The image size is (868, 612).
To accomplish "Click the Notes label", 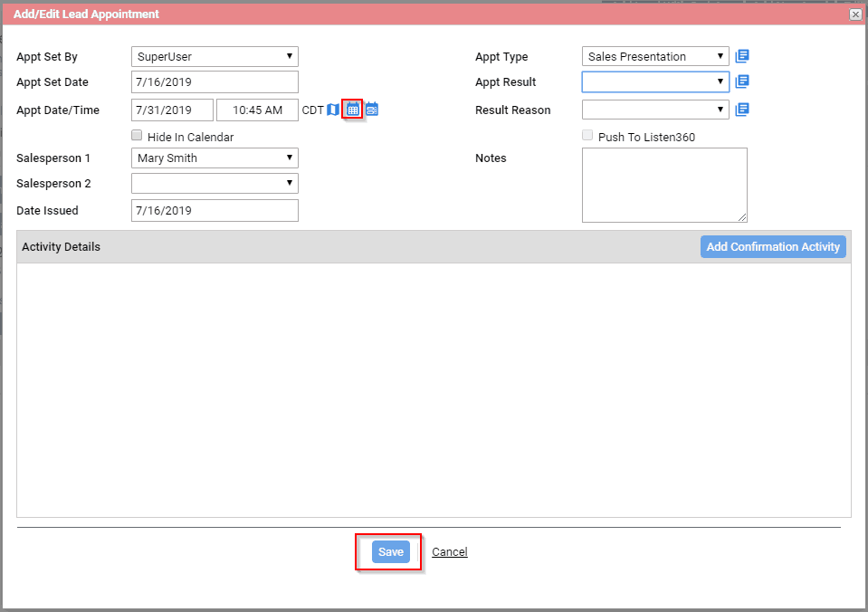I will click(491, 158).
